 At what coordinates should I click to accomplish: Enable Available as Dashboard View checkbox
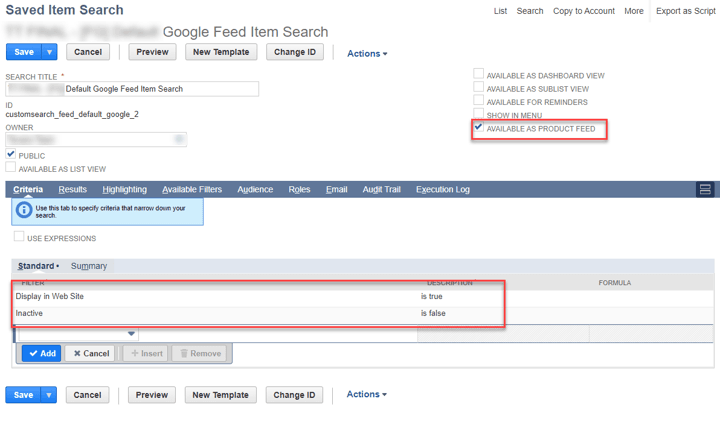click(478, 73)
